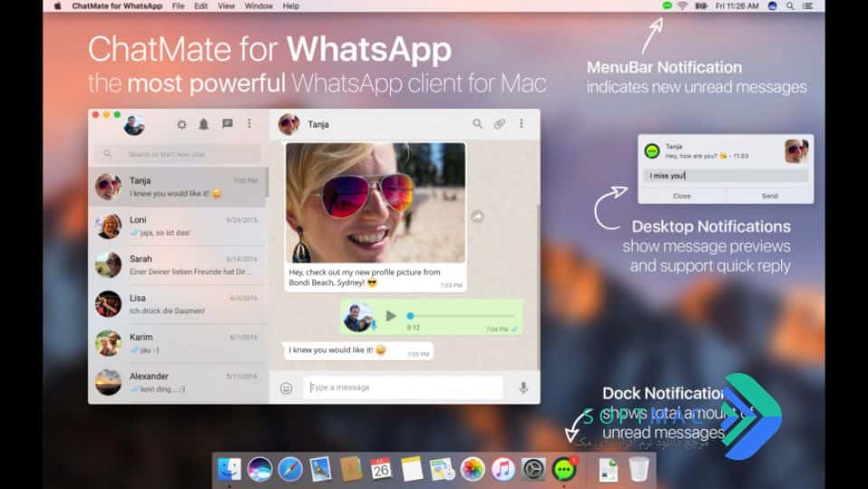The height and width of the screenshot is (489, 868).
Task: Open the Window menu
Action: [259, 6]
